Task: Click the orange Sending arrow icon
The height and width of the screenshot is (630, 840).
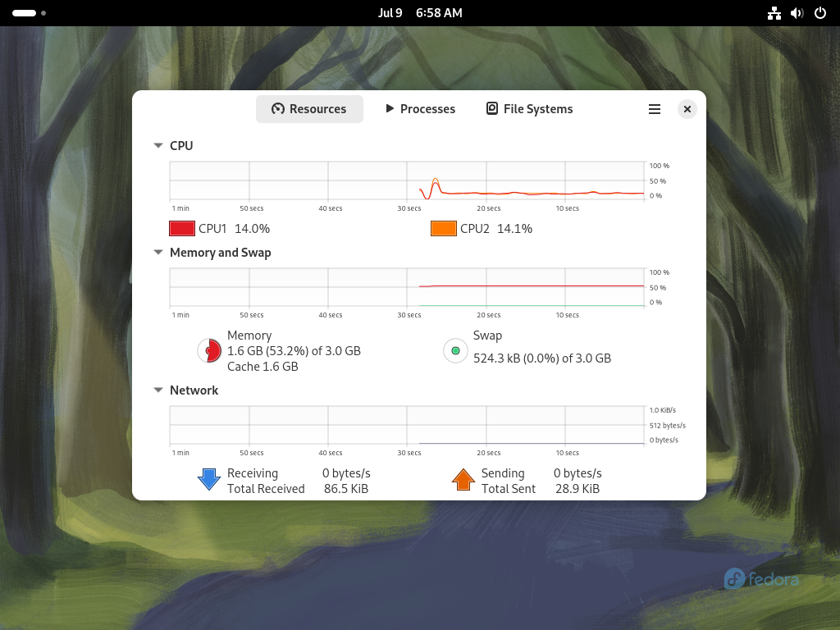Action: [463, 479]
